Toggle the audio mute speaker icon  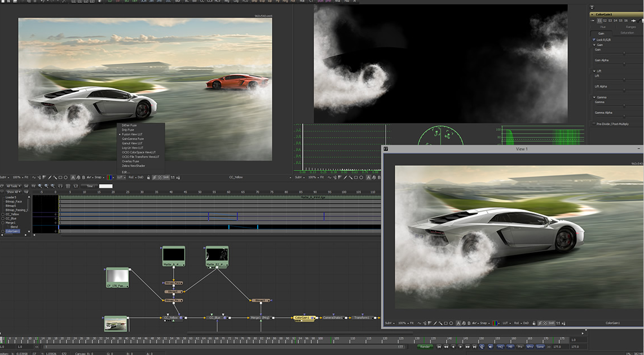point(489,347)
